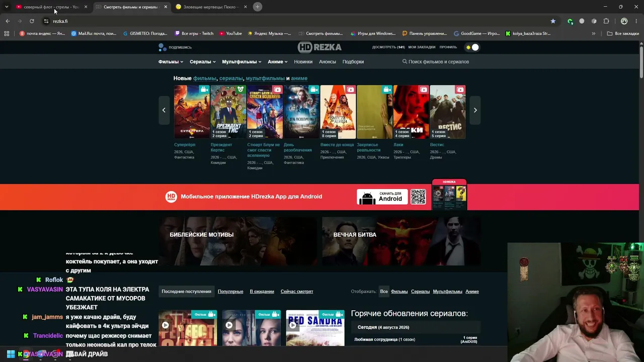This screenshot has height=362, width=644.
Task: Open the Windows Start menu
Action: point(11,354)
